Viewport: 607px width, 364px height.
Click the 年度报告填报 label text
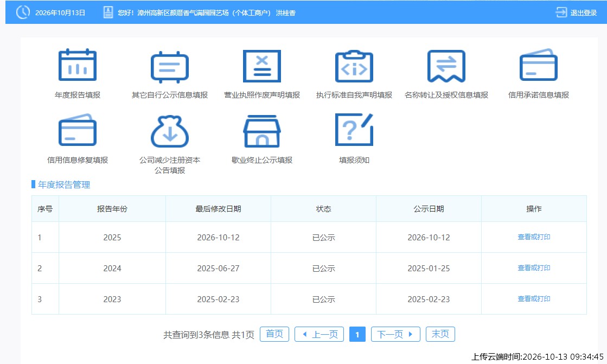click(78, 95)
